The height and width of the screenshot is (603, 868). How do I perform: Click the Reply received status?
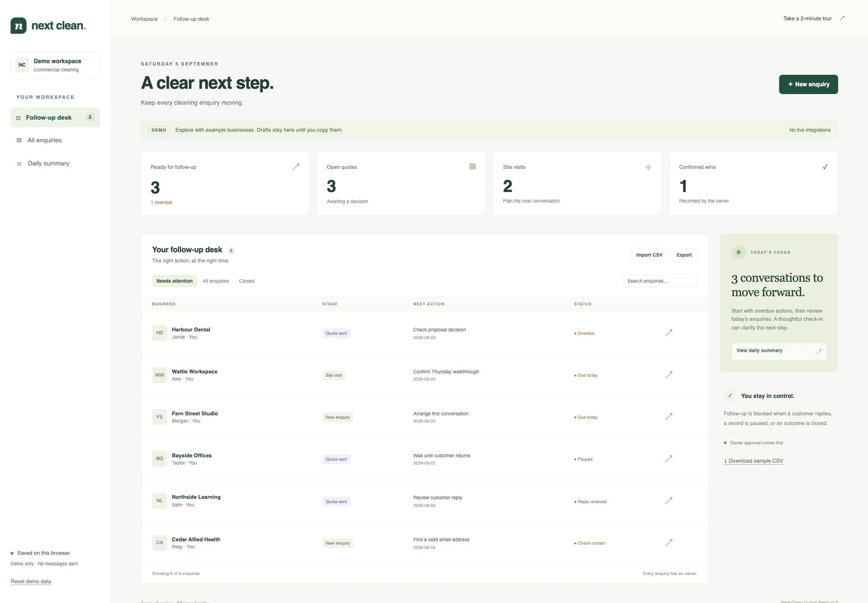pos(590,502)
